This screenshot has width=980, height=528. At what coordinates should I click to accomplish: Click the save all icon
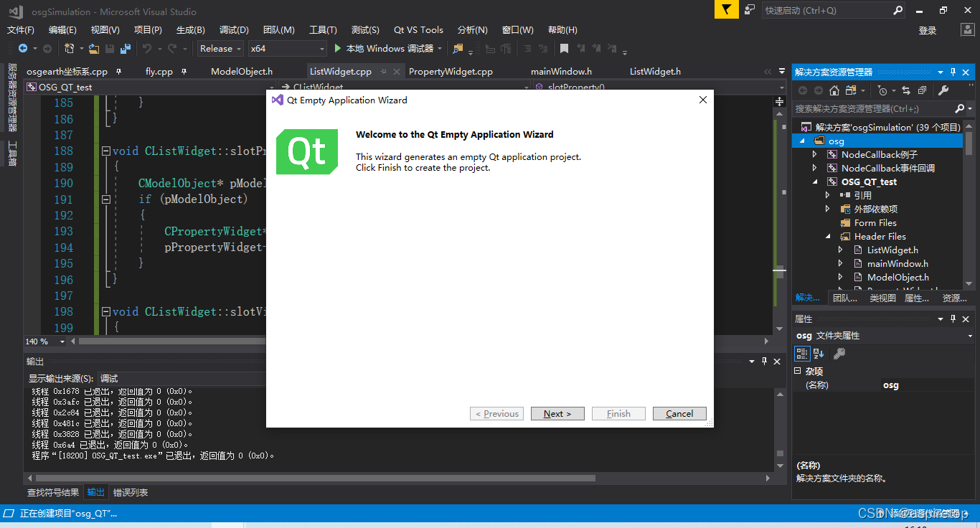point(126,49)
